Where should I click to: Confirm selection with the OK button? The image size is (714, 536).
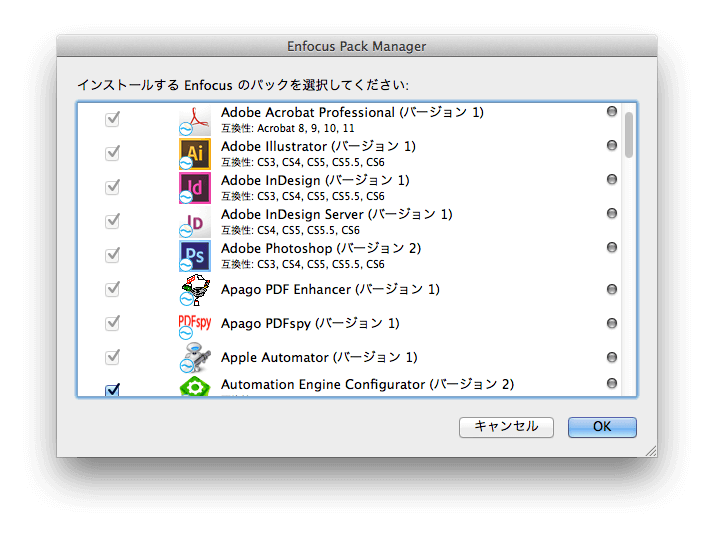pos(602,427)
